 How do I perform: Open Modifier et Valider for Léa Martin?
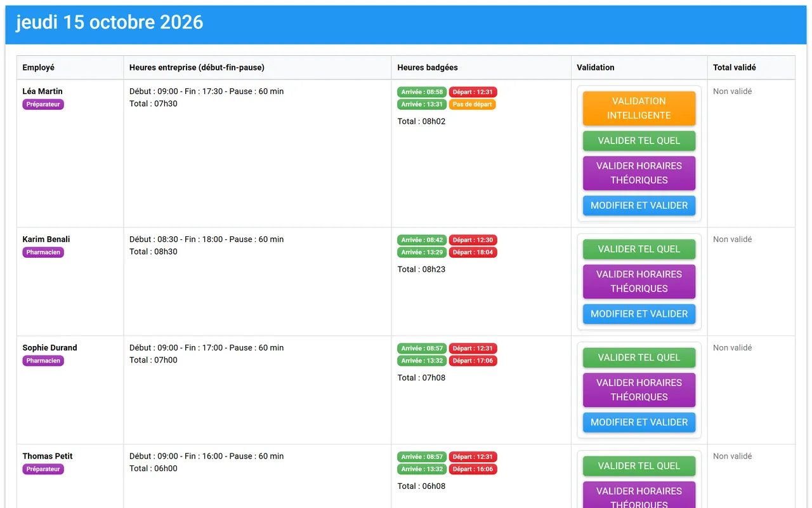click(x=639, y=205)
